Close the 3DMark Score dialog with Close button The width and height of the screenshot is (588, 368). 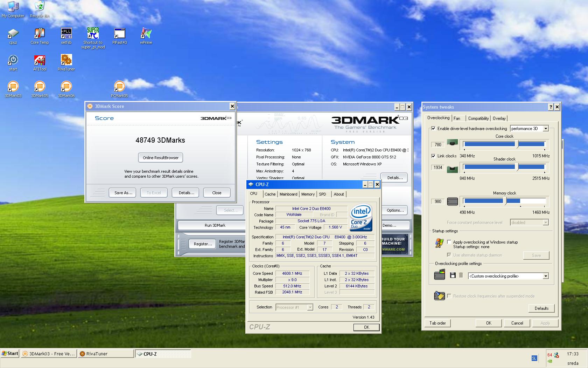click(217, 193)
